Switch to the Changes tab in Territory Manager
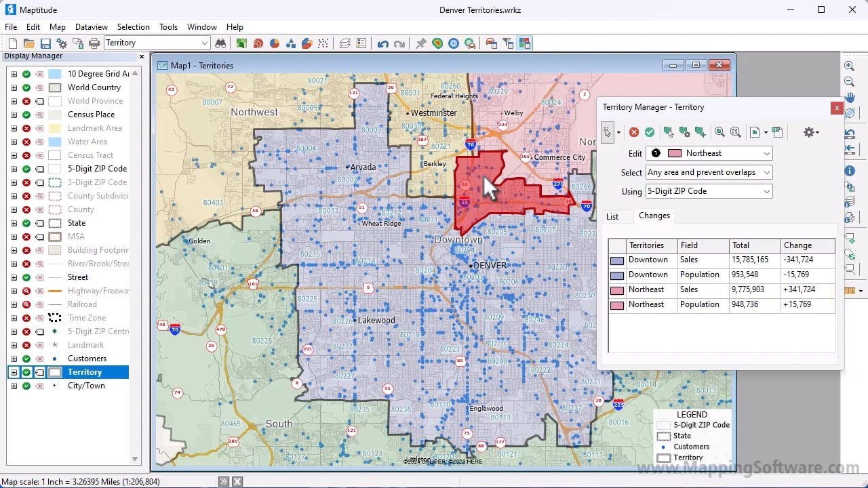Image resolution: width=868 pixels, height=488 pixels. (654, 216)
